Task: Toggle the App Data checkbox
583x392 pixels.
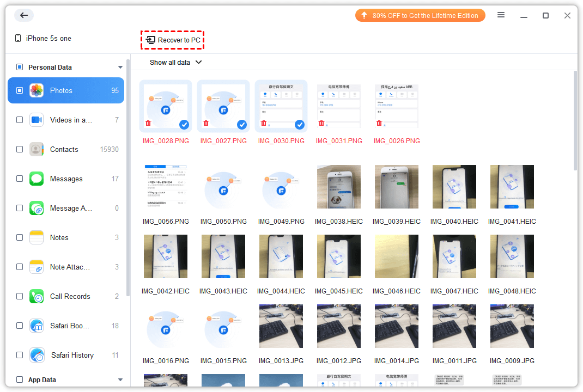Action: pos(20,380)
